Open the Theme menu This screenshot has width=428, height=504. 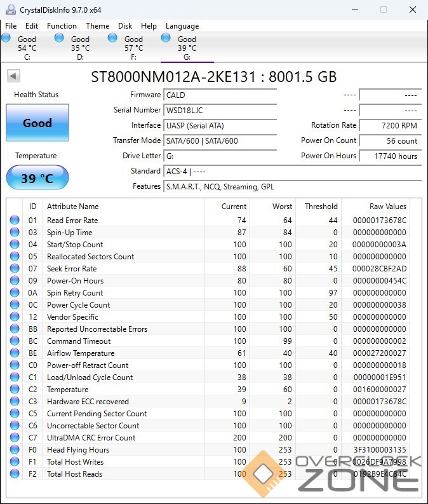(97, 26)
